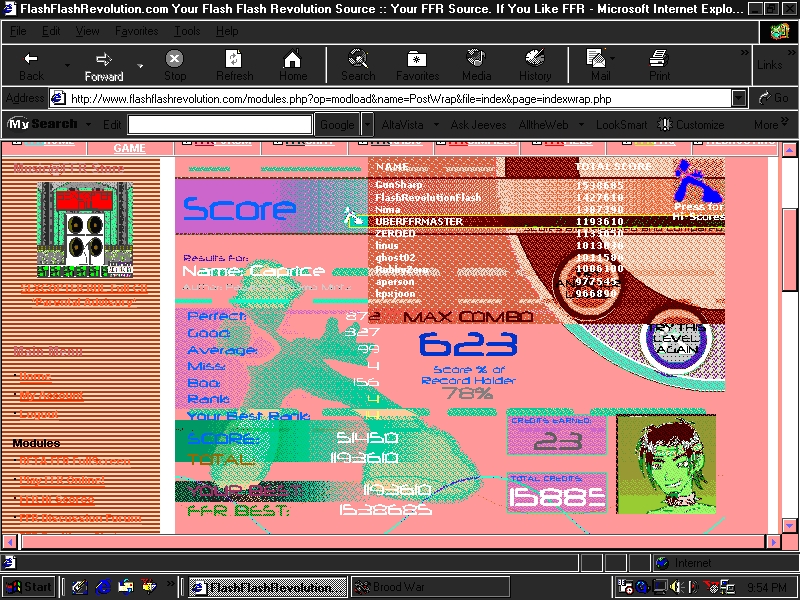Search with the LookSmart button
The image size is (800, 600).
coord(621,125)
